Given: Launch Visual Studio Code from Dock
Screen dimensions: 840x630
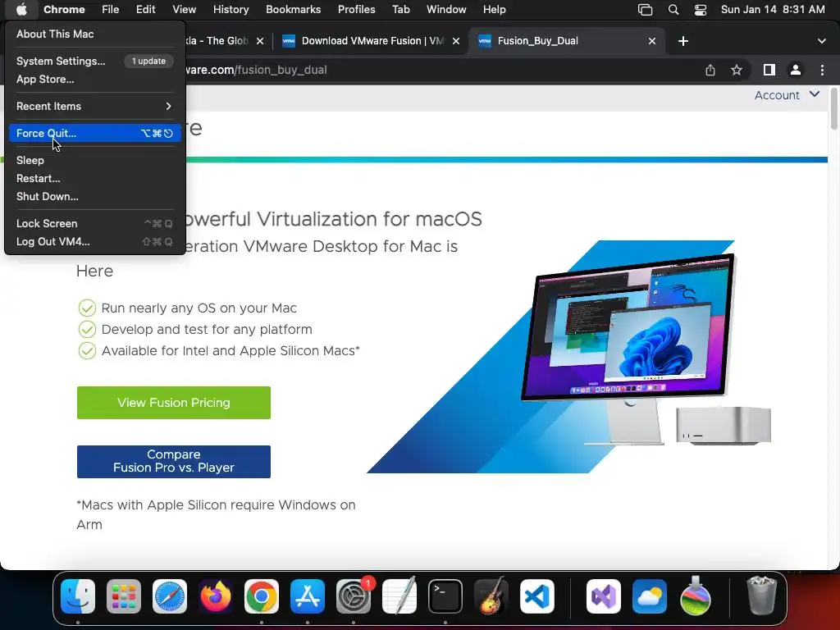Looking at the screenshot, I should (x=537, y=596).
